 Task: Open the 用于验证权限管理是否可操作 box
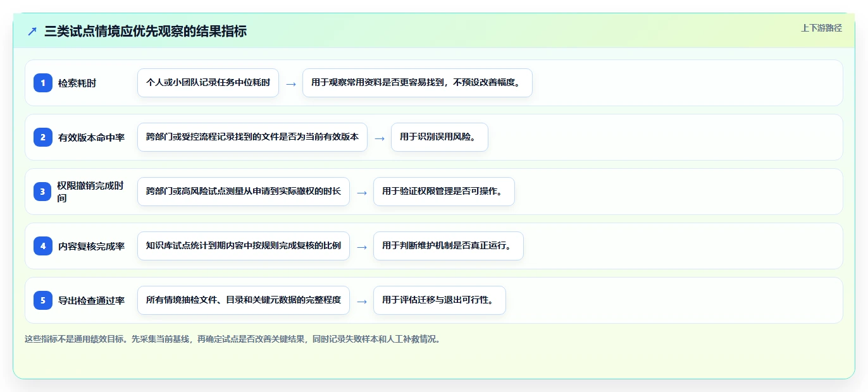(444, 192)
